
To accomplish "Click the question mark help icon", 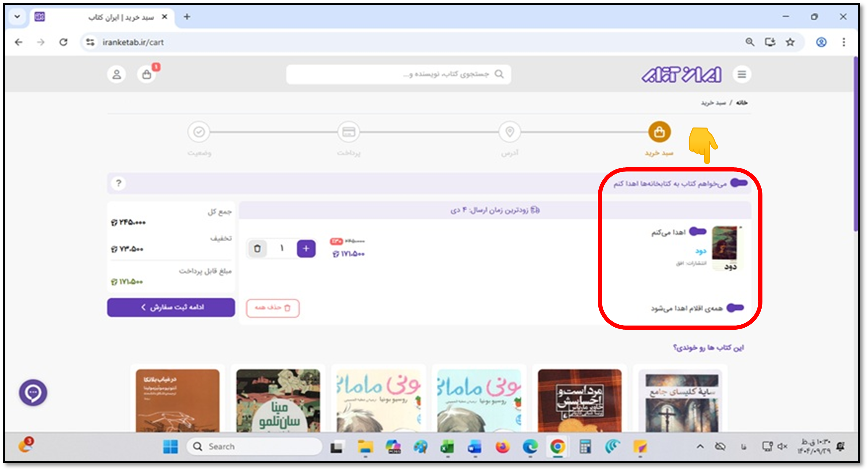I will click(x=118, y=183).
